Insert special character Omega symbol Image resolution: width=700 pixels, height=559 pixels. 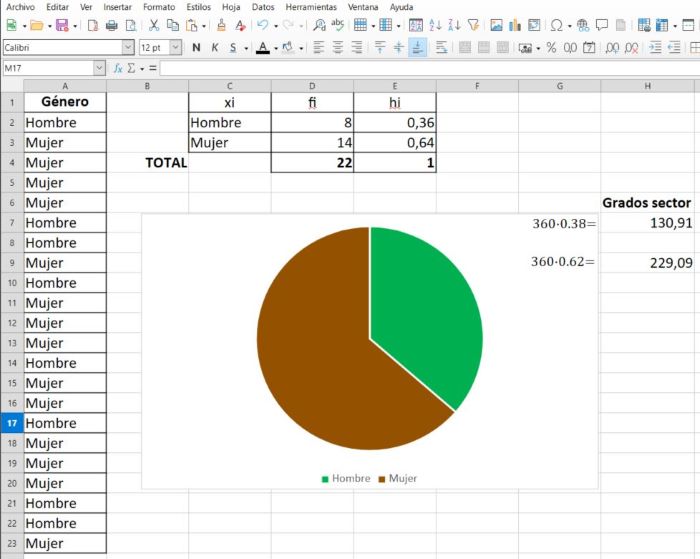[x=556, y=25]
